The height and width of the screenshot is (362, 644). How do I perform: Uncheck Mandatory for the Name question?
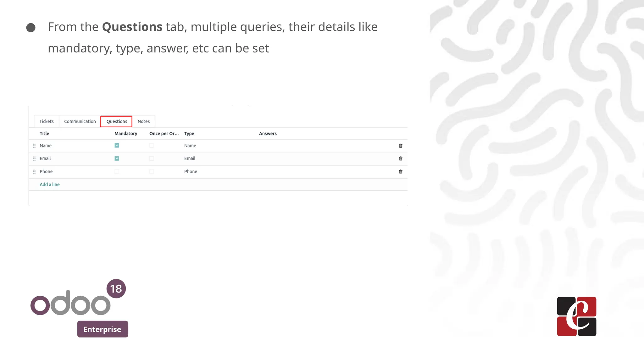[117, 145]
